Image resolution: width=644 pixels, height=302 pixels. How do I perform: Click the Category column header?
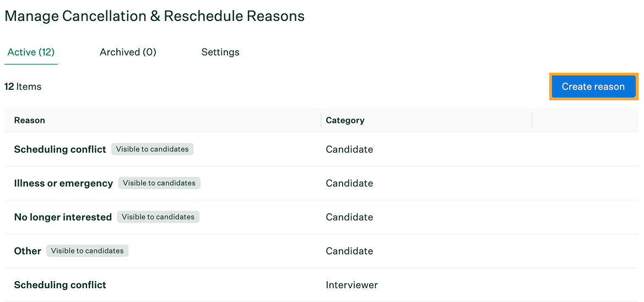coord(345,120)
